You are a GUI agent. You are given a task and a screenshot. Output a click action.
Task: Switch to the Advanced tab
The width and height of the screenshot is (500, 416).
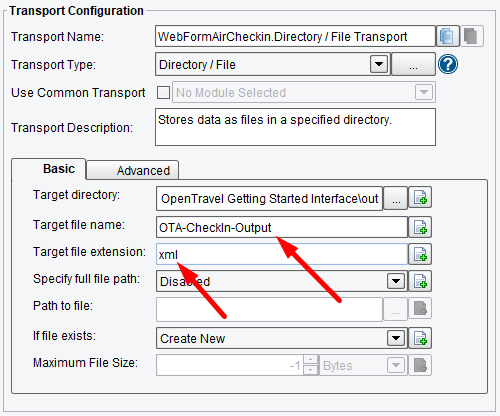click(x=133, y=170)
